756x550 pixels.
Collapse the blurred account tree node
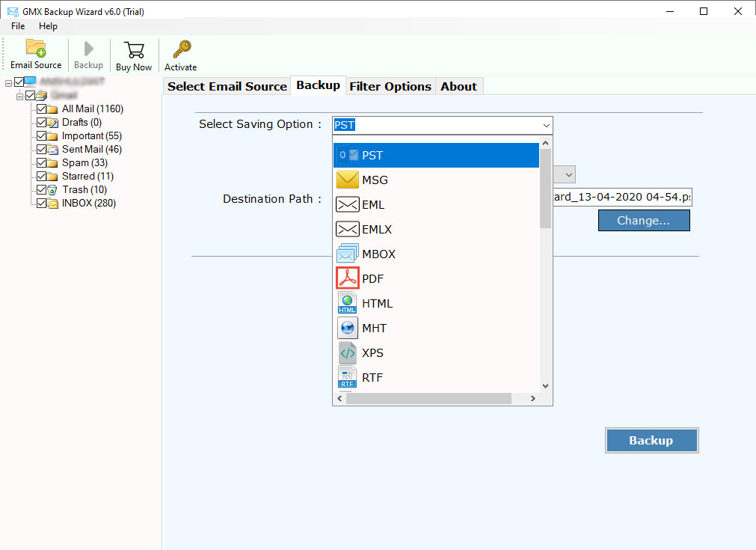coord(19,97)
